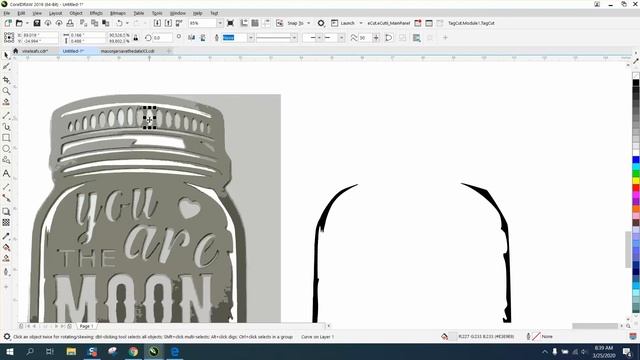Select the Freehand tool
Screen dimensions: 640x360
[x=6, y=116]
